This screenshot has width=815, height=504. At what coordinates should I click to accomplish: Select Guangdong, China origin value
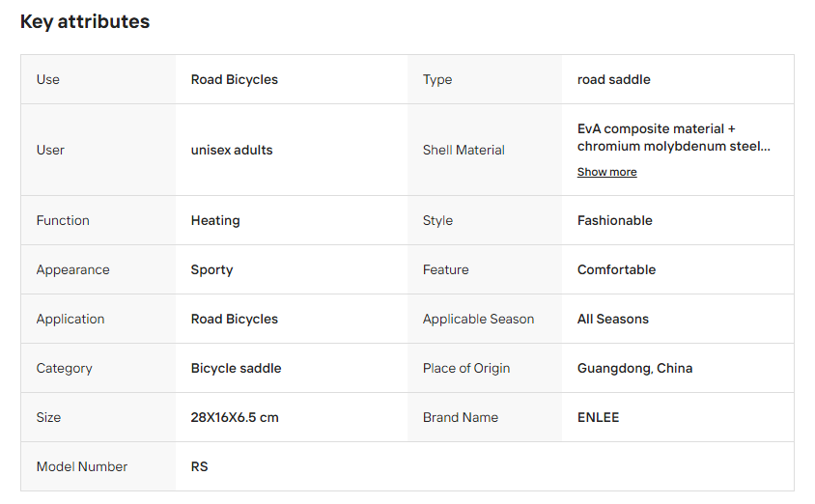pyautogui.click(x=634, y=369)
